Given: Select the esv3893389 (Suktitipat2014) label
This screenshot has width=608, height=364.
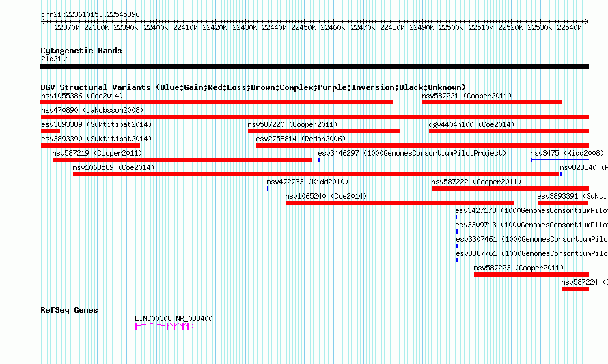Looking at the screenshot, I should (x=96, y=124).
